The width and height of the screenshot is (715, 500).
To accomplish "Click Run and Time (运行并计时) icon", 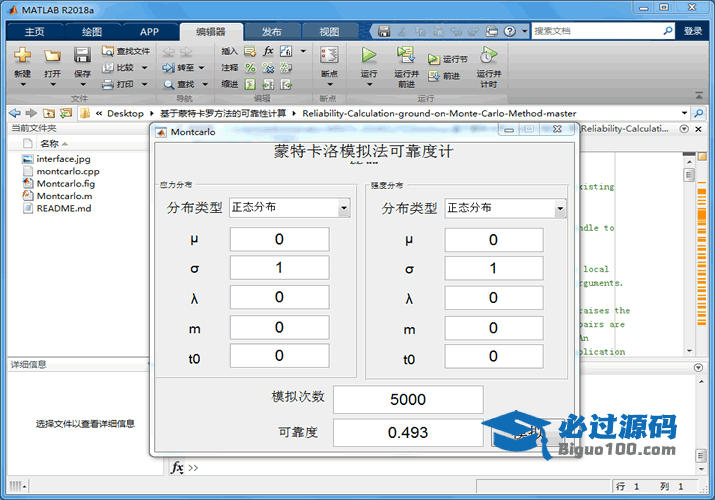I will (488, 55).
